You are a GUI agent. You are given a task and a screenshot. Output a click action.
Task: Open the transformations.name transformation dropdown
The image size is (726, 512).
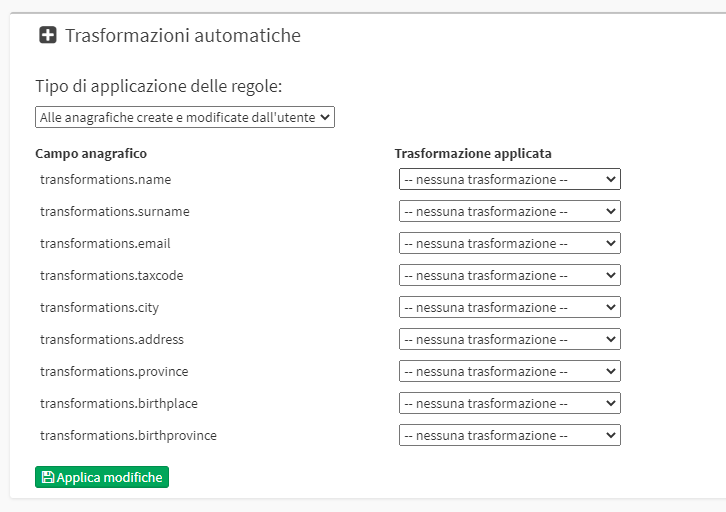[510, 179]
